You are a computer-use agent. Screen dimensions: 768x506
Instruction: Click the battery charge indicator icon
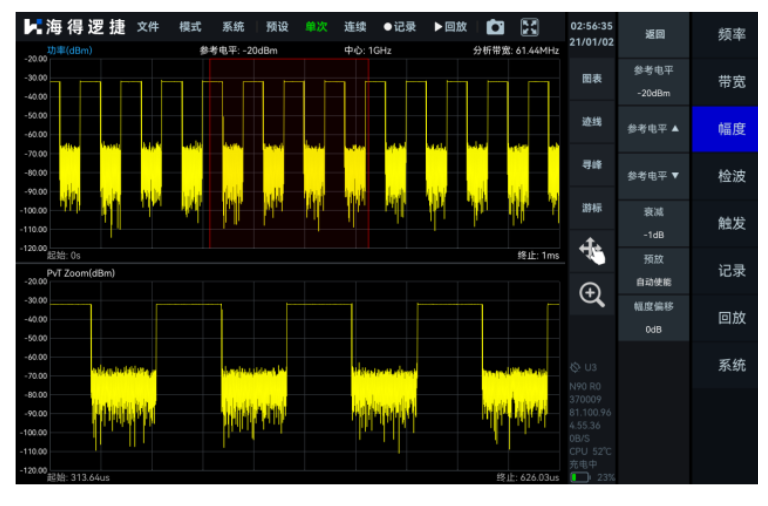580,477
